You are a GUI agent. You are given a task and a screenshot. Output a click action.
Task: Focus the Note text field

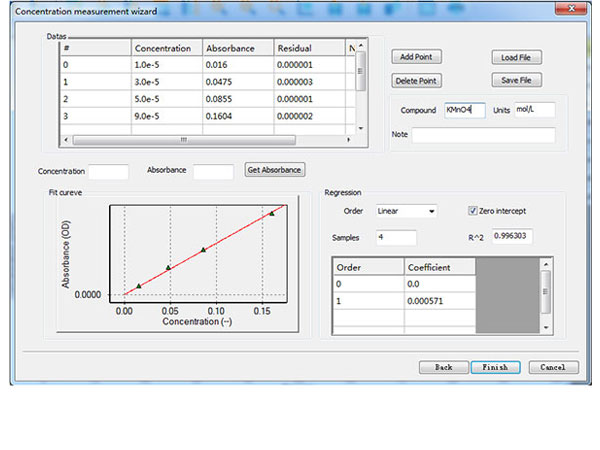click(483, 134)
